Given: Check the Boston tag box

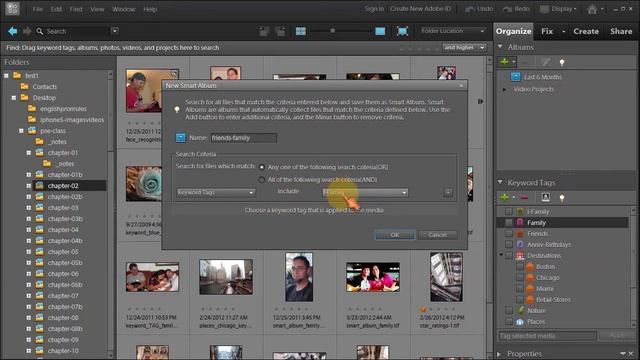Looking at the screenshot, I should (520, 267).
